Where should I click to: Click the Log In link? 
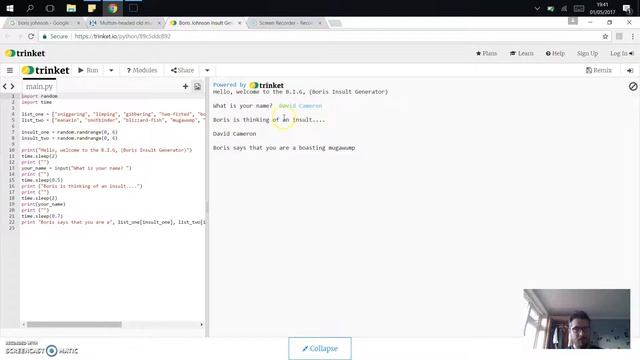[622, 53]
